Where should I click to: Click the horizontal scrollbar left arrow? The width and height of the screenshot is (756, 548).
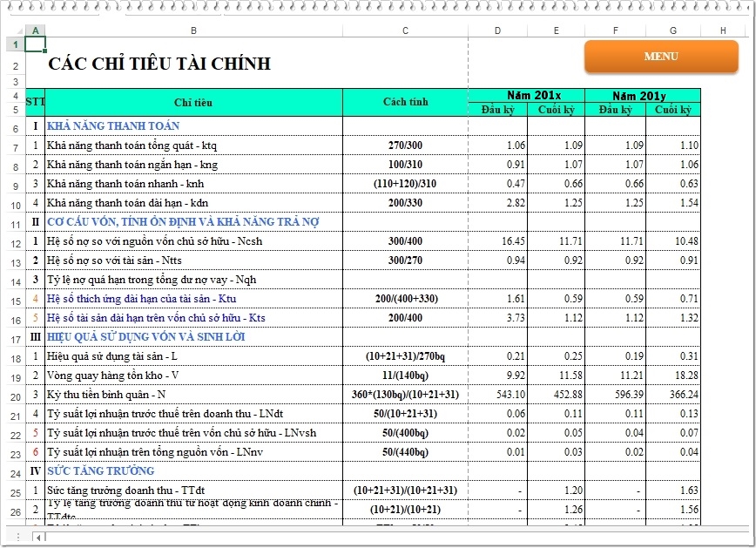[x=38, y=537]
